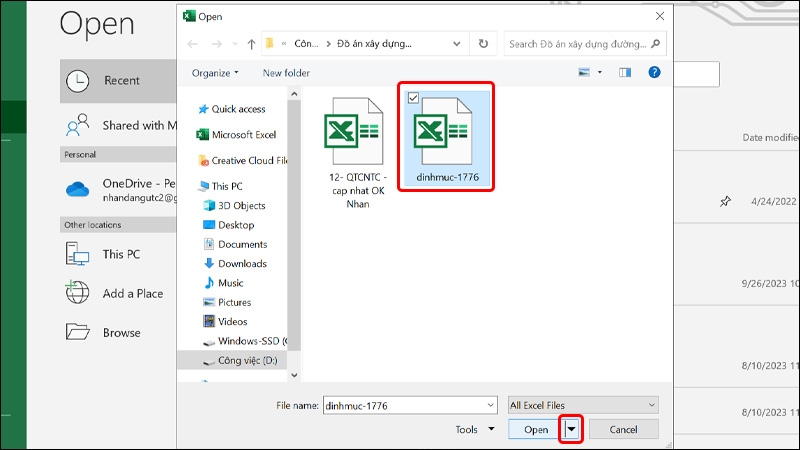Select Recent in Excel's Open page
The image size is (800, 450).
(118, 81)
